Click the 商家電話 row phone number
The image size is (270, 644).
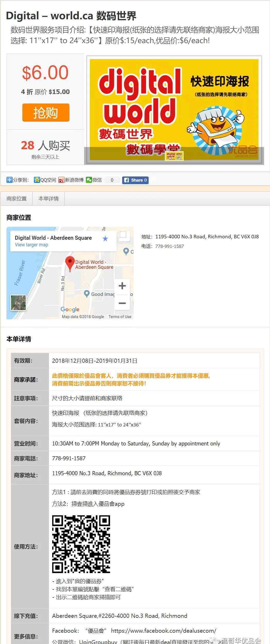pyautogui.click(x=69, y=459)
